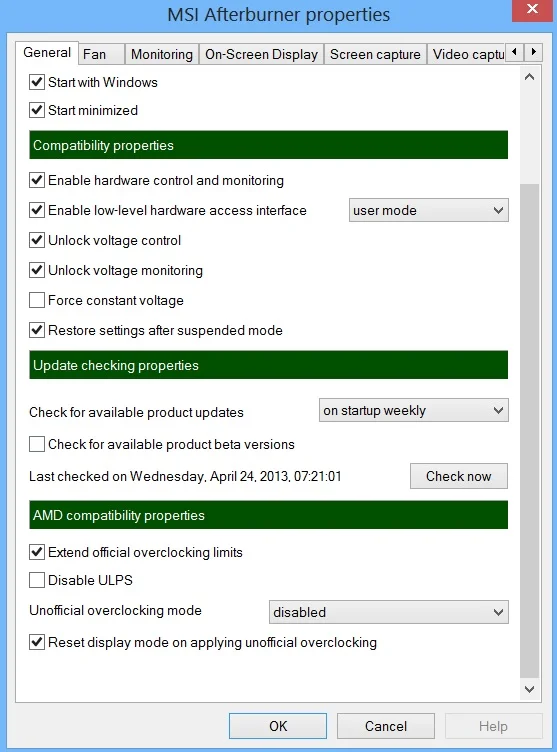Go to the On-Screen Display tab
The image size is (557, 752).
click(x=261, y=54)
